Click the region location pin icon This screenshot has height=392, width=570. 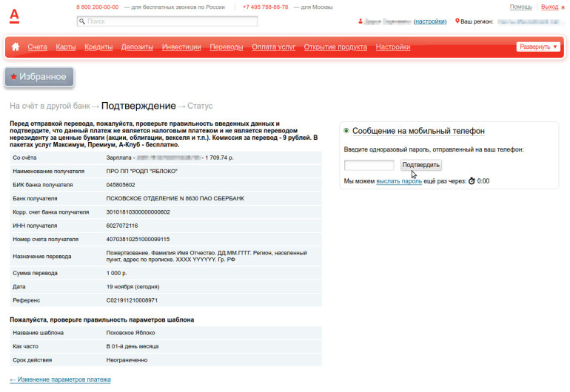[x=457, y=21]
